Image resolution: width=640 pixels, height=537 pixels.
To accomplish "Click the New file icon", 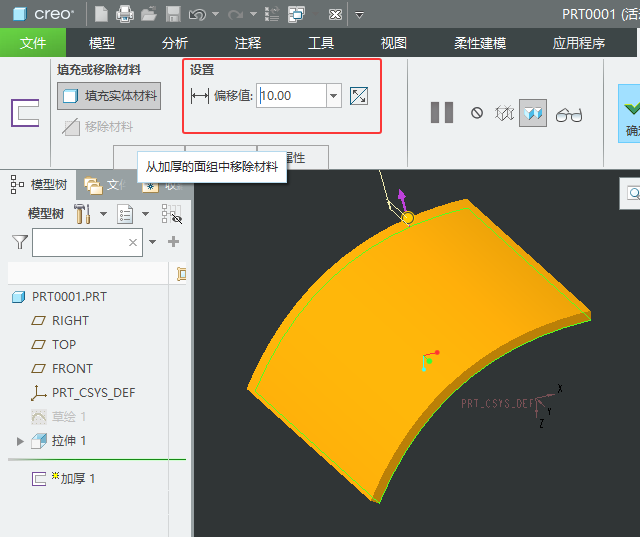I will coord(101,14).
